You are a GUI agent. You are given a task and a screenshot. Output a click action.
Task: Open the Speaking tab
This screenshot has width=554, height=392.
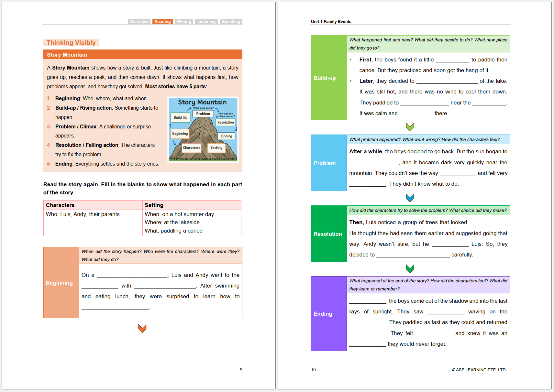(231, 22)
